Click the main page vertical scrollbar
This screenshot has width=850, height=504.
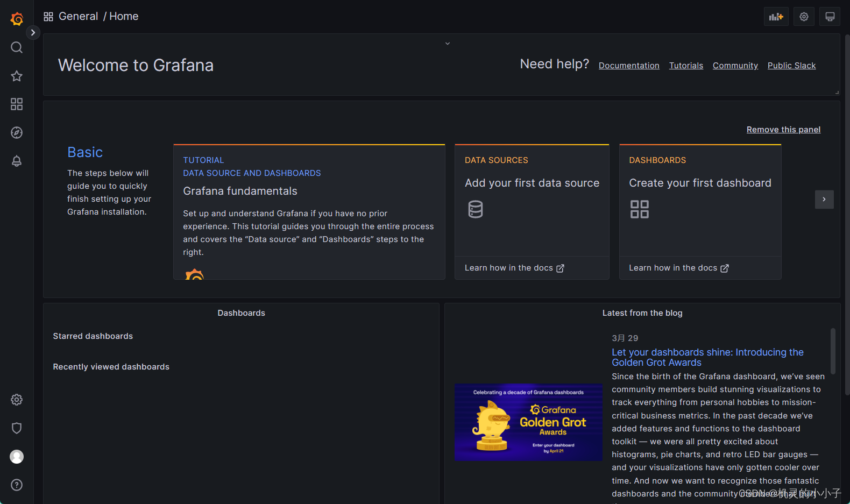coord(847,215)
